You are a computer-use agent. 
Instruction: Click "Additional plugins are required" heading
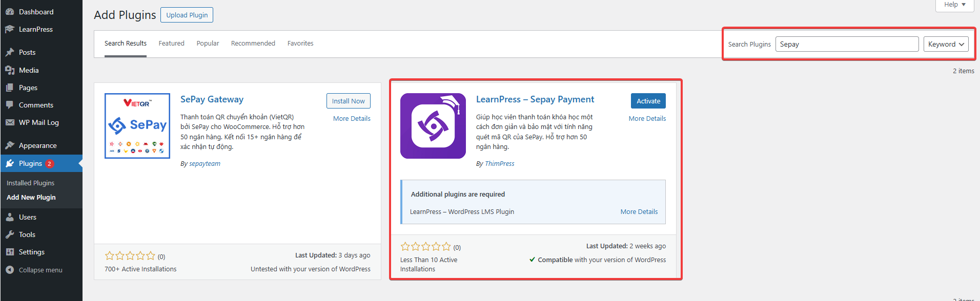(x=458, y=194)
